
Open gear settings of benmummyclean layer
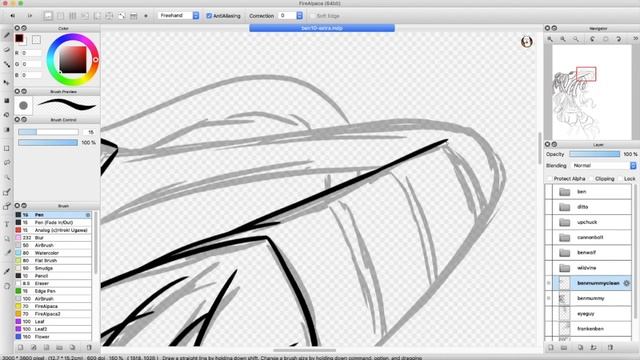click(x=627, y=283)
